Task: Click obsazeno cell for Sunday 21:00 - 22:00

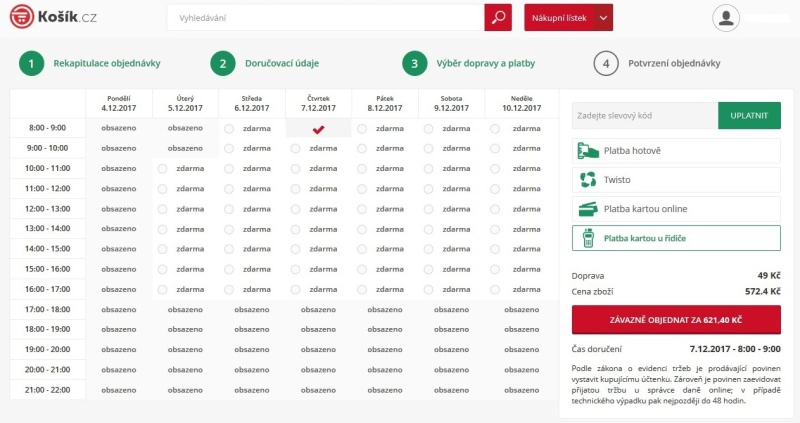Action: (521, 390)
